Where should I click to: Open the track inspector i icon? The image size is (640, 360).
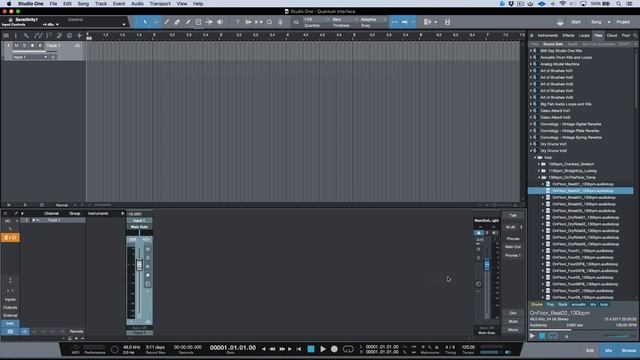(16, 36)
